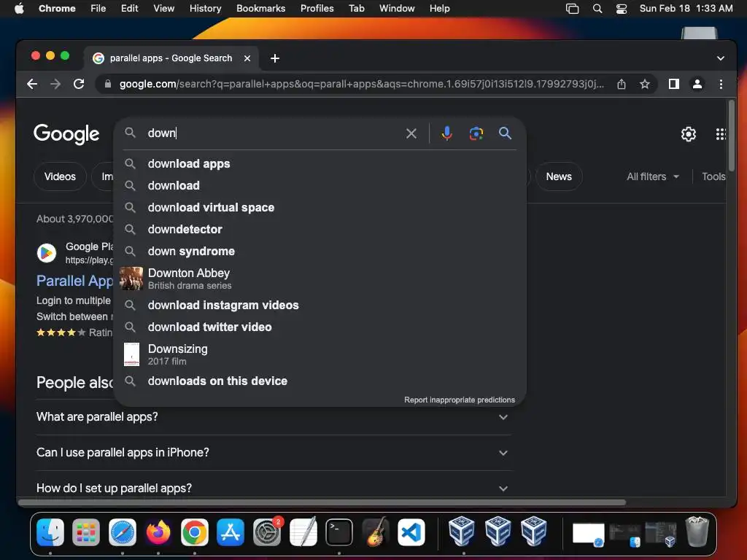Reload the current page
Viewport: 747px width, 560px height.
[x=79, y=85]
